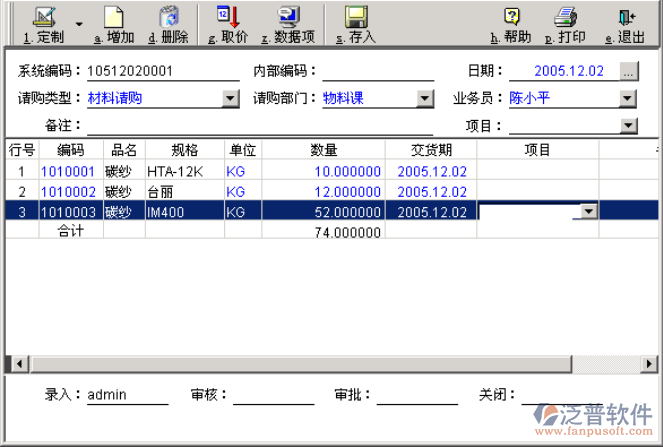The height and width of the screenshot is (447, 663).
Task: Expand the 请购部门 dropdown
Action: 426,98
